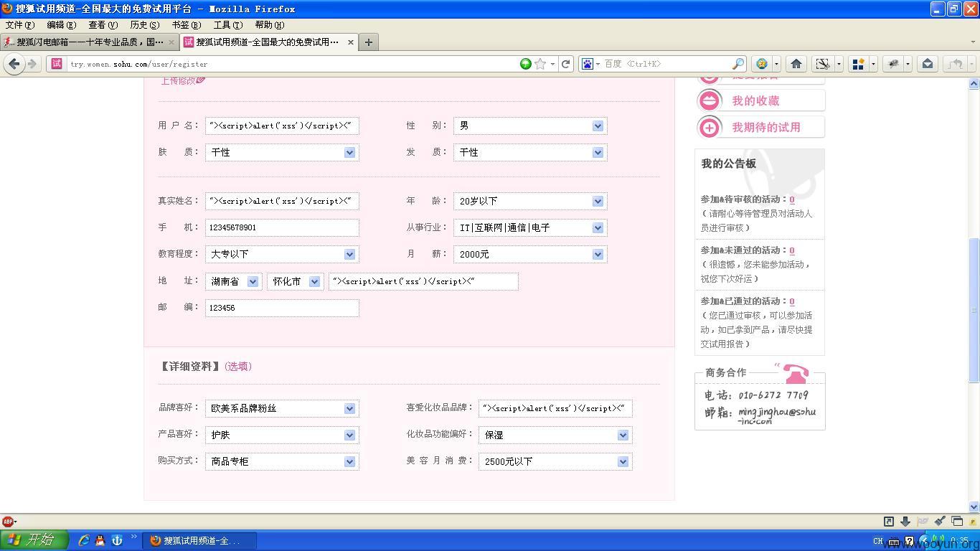Image resolution: width=980 pixels, height=551 pixels.
Task: Open the QQ penguin quick launch icon
Action: click(100, 540)
